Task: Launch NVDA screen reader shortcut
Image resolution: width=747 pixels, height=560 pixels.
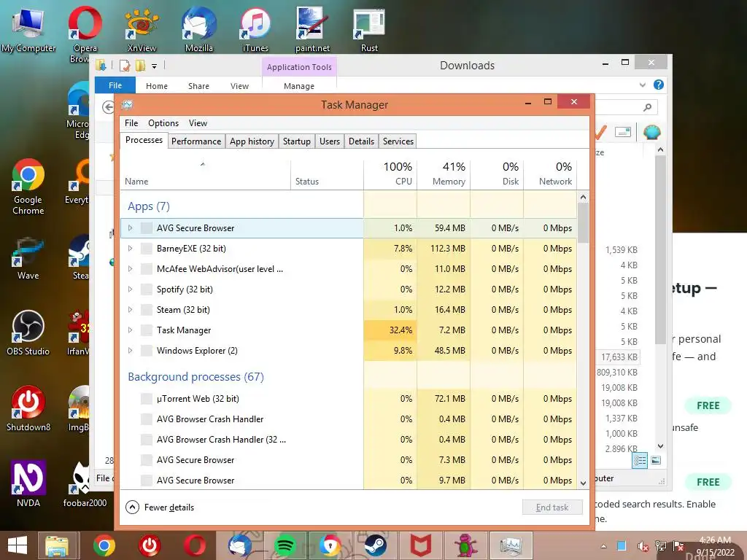Action: pos(28,483)
